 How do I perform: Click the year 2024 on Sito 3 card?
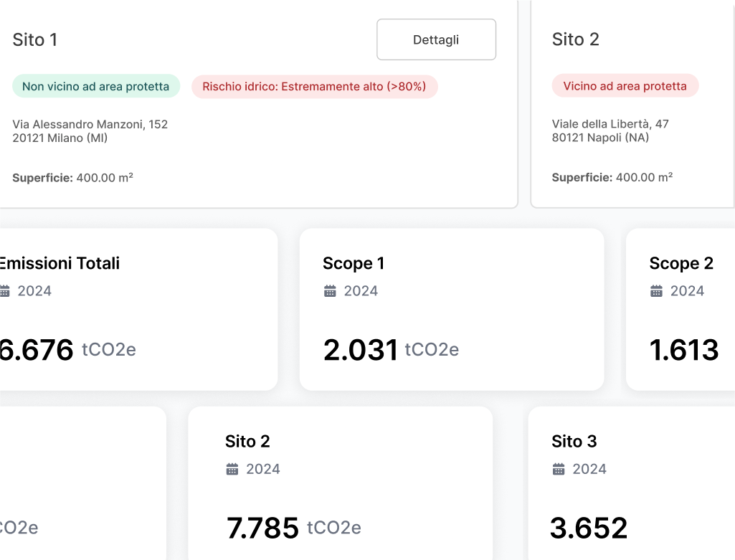pos(589,468)
